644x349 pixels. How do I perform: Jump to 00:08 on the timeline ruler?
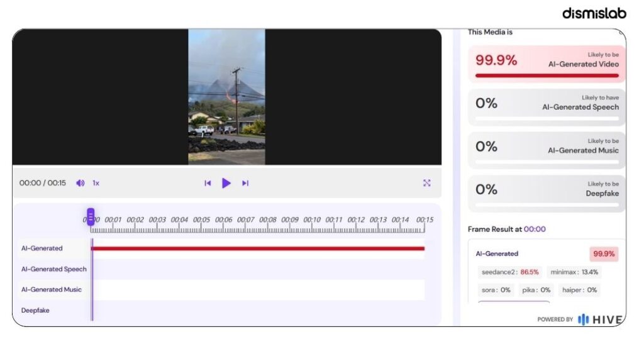click(268, 220)
